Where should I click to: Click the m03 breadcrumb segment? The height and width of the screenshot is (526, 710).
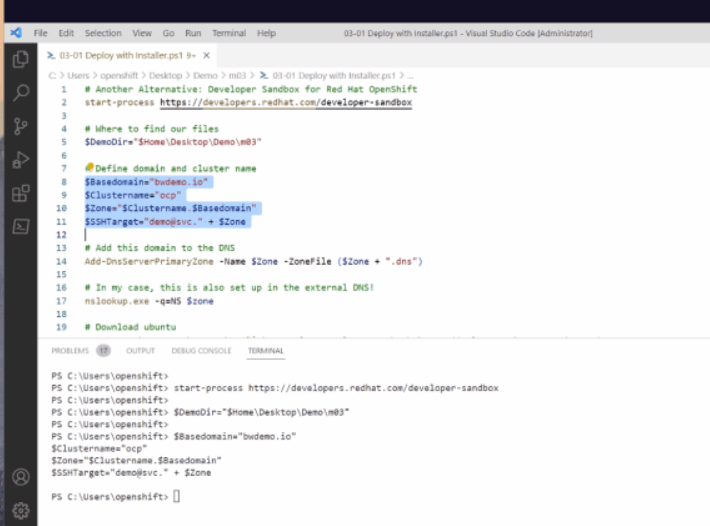(x=237, y=75)
